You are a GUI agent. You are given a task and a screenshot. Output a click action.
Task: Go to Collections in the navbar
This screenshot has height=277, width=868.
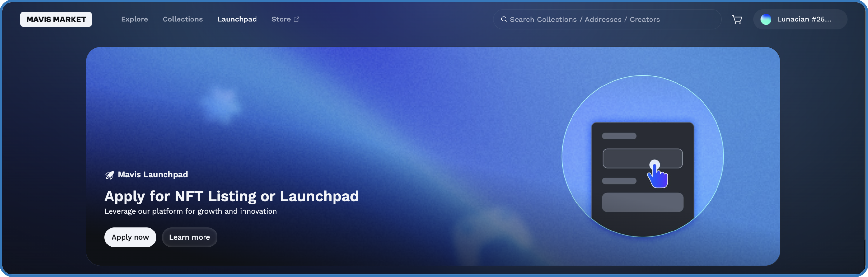point(183,19)
